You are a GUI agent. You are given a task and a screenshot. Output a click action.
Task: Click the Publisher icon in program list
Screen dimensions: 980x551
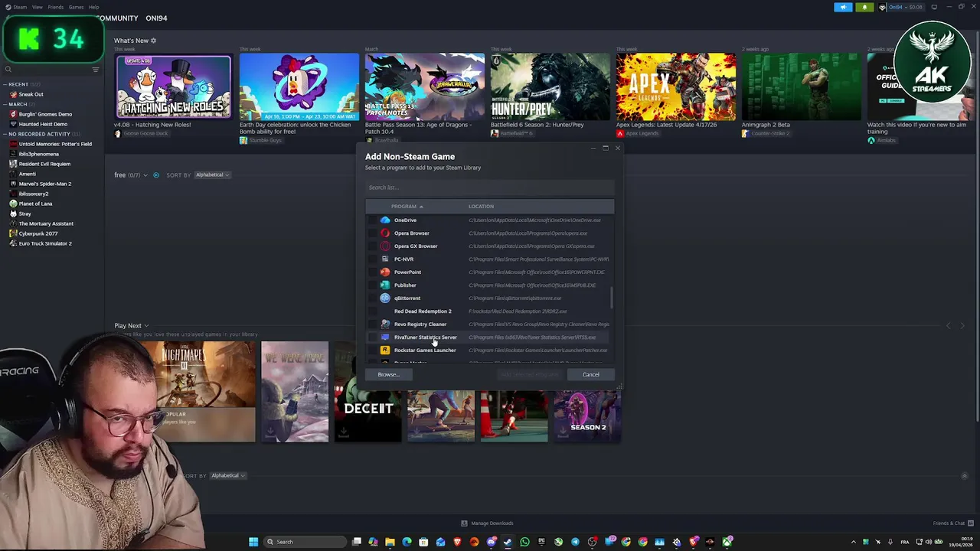click(385, 285)
